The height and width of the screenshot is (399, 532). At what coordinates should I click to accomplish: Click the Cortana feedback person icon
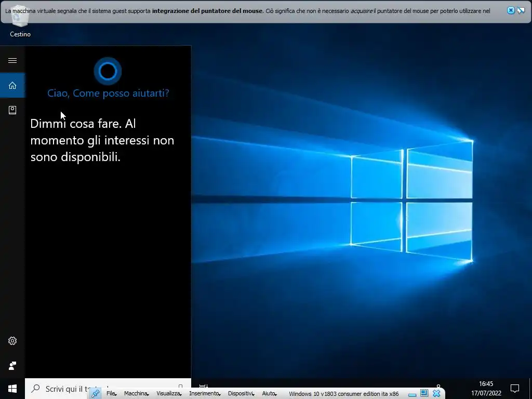tap(12, 365)
